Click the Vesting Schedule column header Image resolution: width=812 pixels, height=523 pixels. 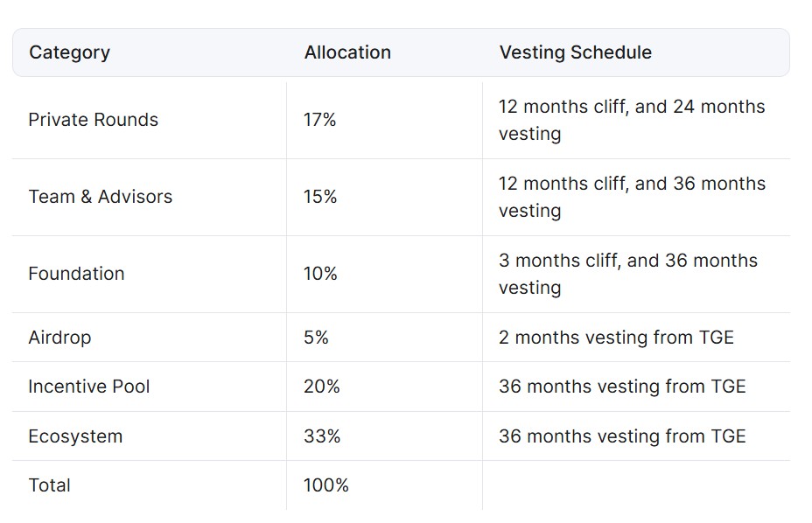click(x=575, y=52)
